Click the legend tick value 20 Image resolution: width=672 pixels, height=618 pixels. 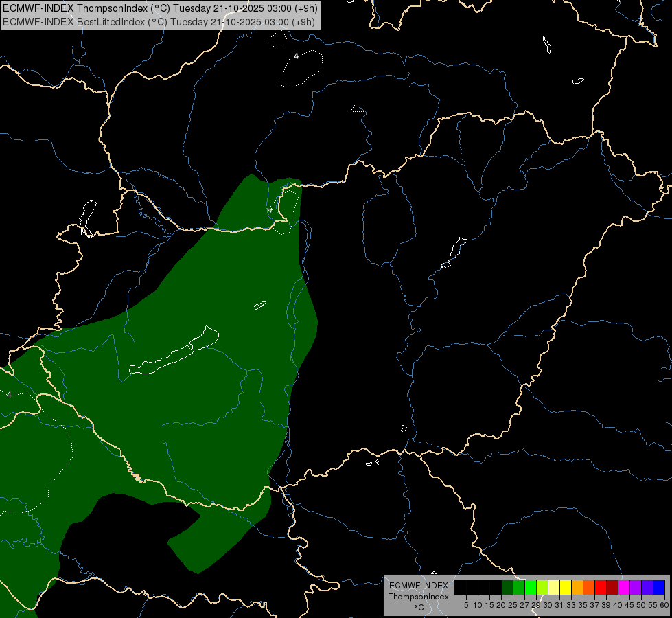click(x=501, y=605)
